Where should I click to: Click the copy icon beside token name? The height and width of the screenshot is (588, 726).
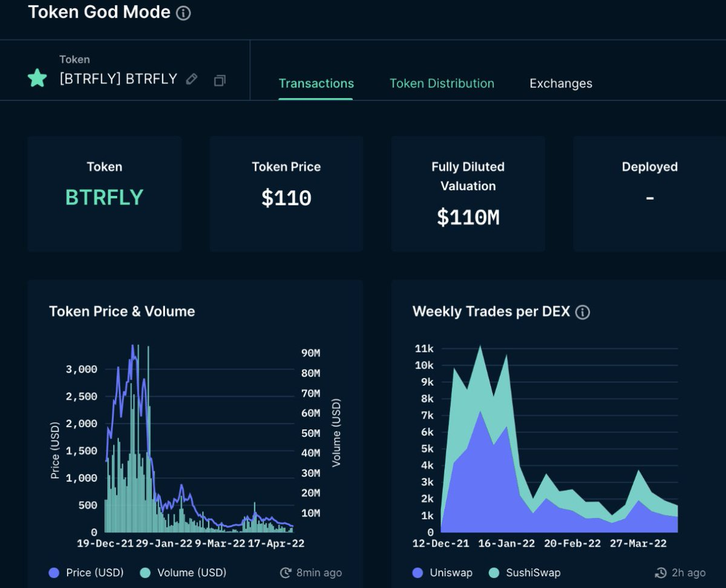[220, 80]
